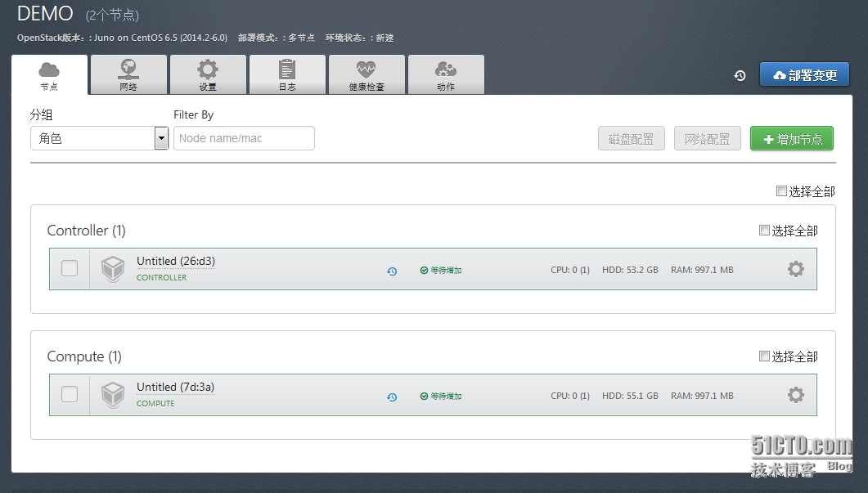The height and width of the screenshot is (493, 868).
Task: Click the 网络配置 network configuration button
Action: coord(708,138)
